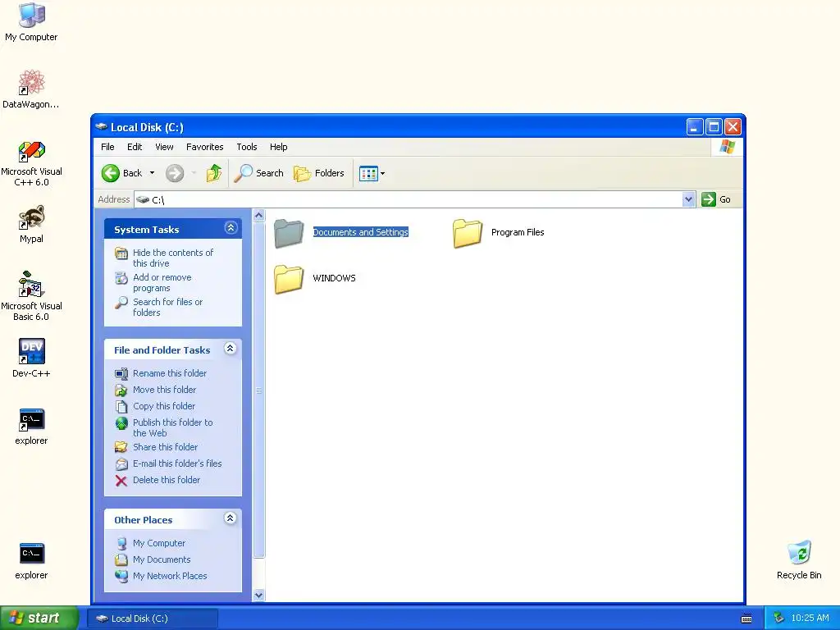Click Copy this folder link

pyautogui.click(x=164, y=406)
